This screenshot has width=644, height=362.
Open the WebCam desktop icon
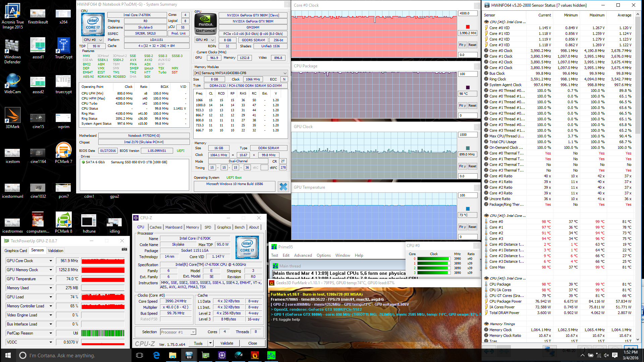12,83
